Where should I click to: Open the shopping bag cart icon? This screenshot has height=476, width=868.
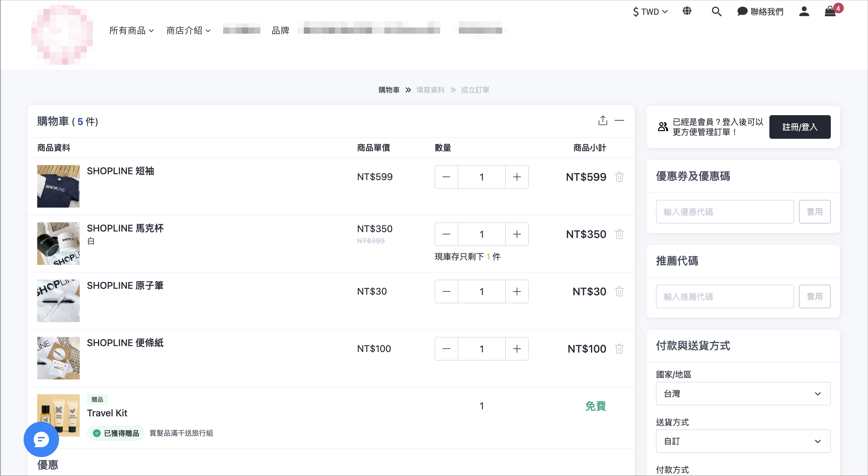830,11
